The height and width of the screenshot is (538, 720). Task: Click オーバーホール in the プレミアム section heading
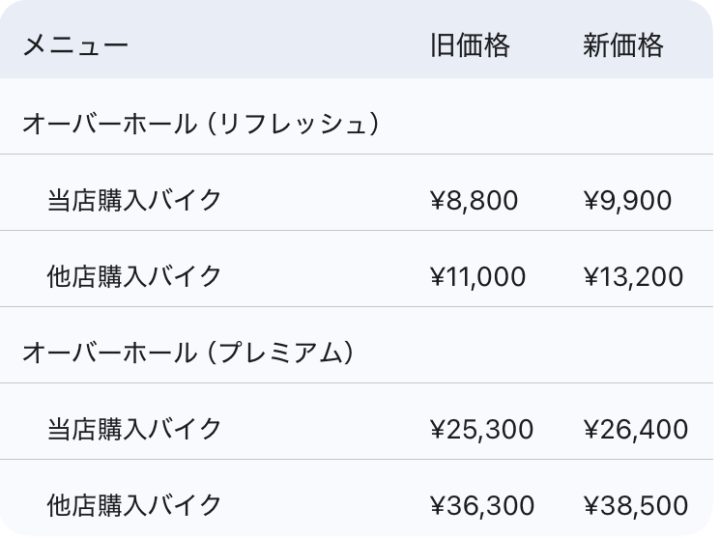tap(109, 353)
